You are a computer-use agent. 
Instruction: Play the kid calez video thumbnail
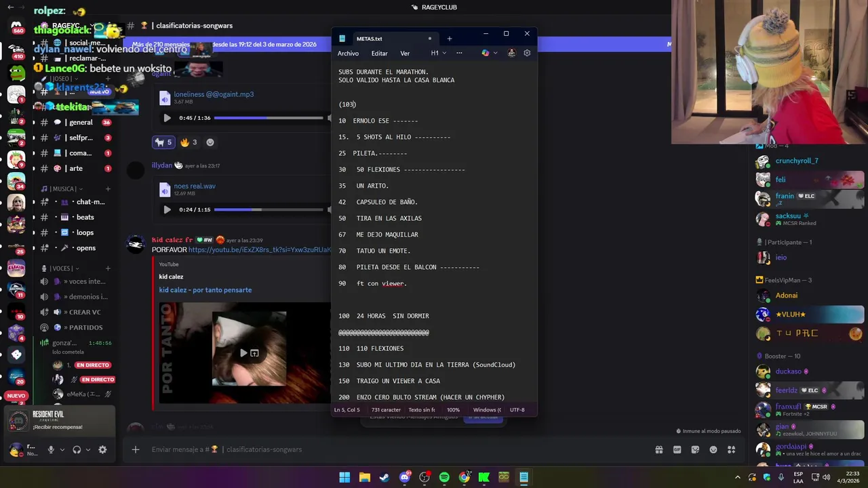coord(243,353)
